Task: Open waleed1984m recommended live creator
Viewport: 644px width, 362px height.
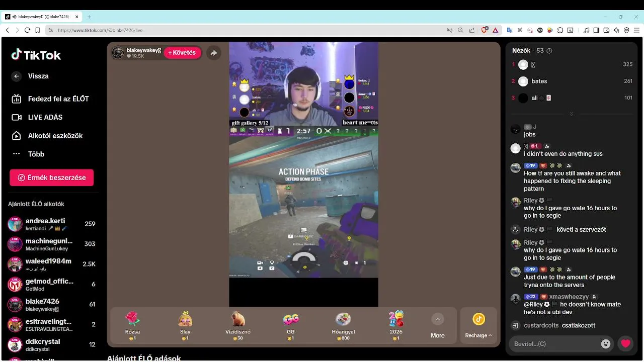Action: pos(51,264)
